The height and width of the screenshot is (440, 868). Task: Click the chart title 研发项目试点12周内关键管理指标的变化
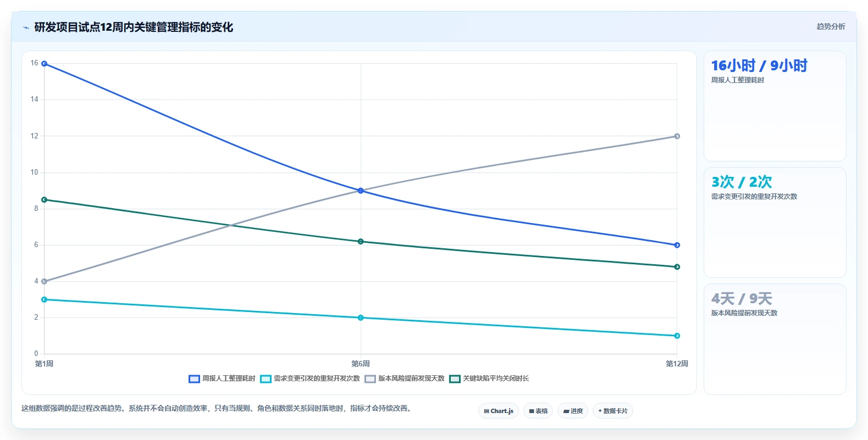click(x=134, y=27)
